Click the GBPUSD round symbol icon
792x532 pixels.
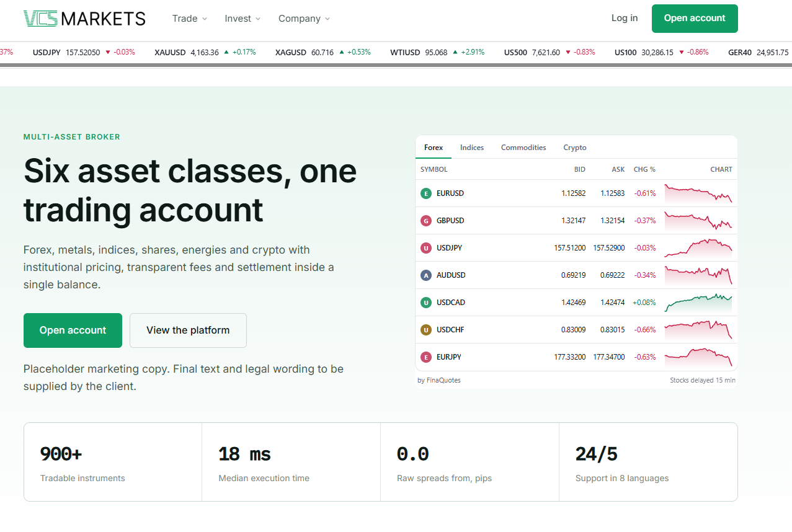pyautogui.click(x=425, y=221)
